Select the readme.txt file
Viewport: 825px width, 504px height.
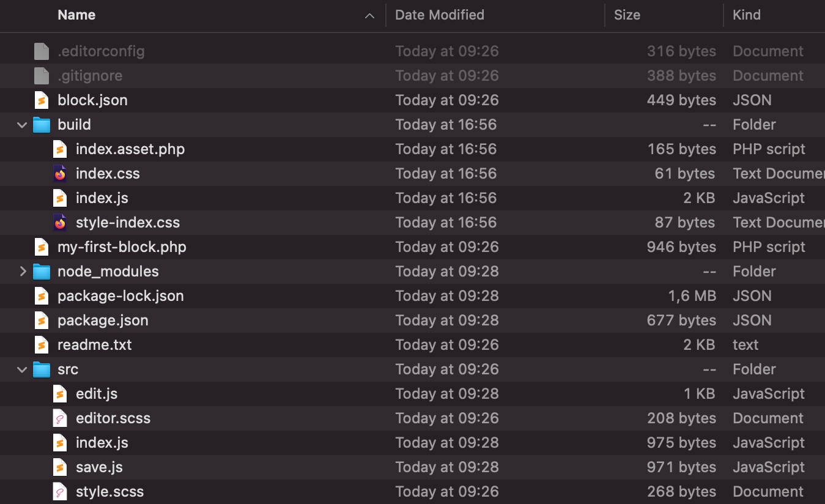coord(94,345)
